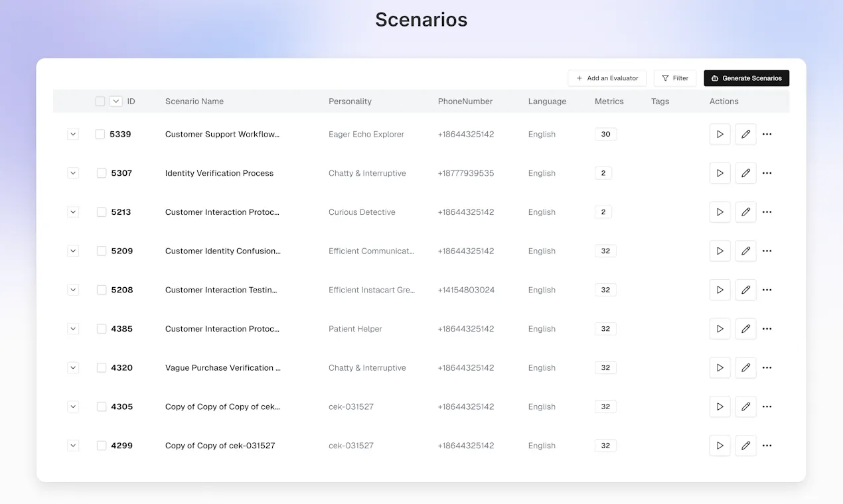Edit scenario 5339 using the pencil icon
Viewport: 843px width, 504px height.
(745, 134)
